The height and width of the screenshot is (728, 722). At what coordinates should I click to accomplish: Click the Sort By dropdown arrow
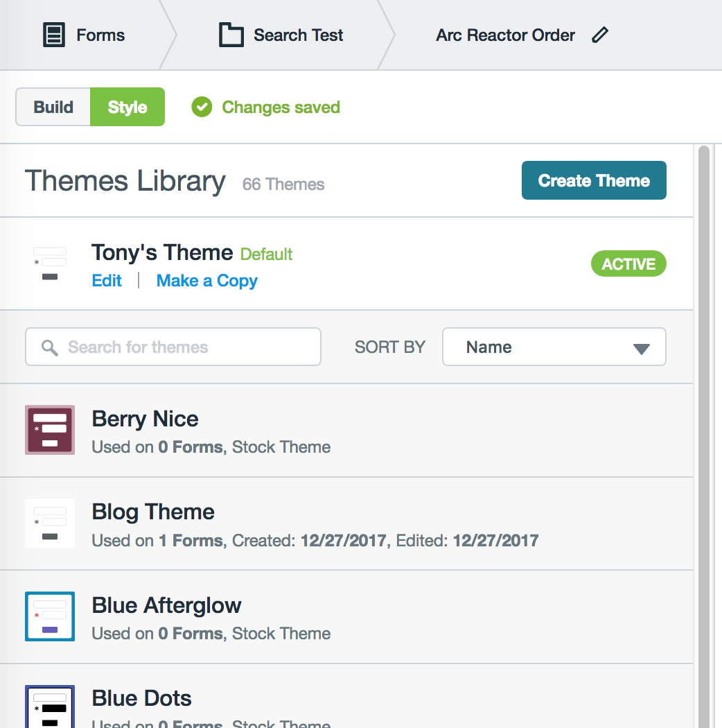[641, 349]
